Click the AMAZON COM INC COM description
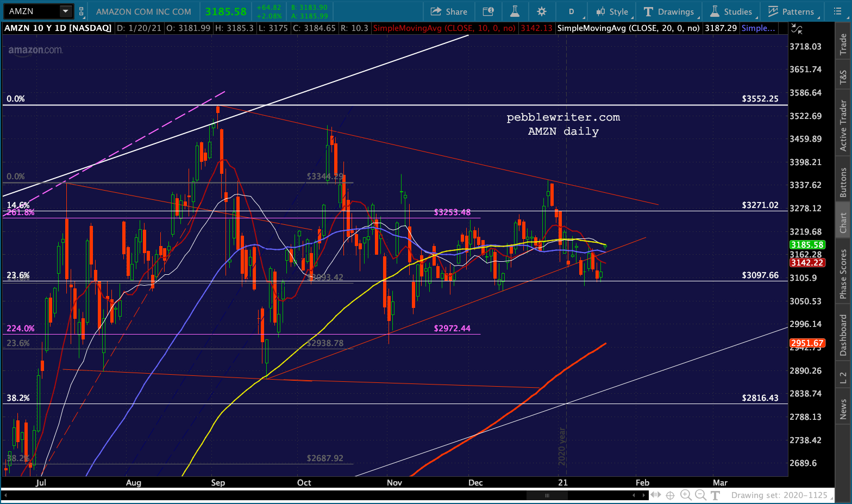 pyautogui.click(x=143, y=11)
